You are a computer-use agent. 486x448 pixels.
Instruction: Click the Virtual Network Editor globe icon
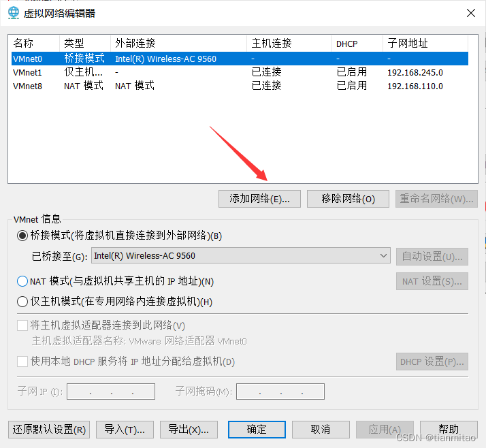point(13,13)
